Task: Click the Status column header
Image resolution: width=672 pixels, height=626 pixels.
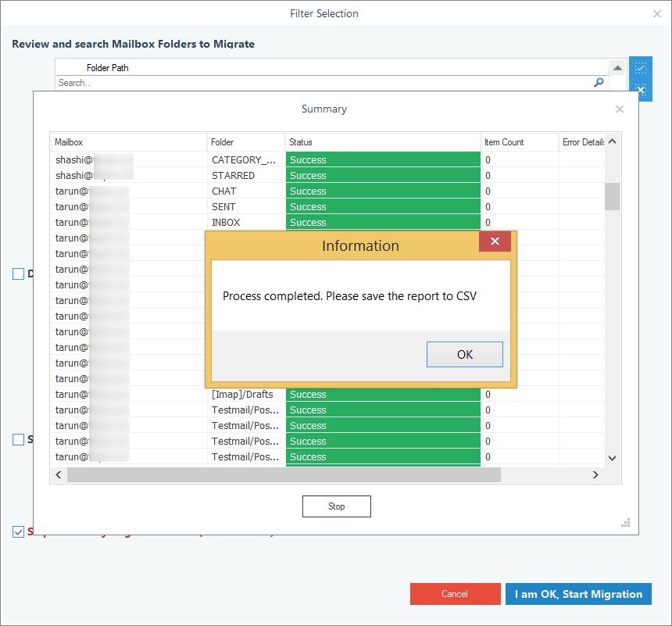Action: click(x=383, y=142)
